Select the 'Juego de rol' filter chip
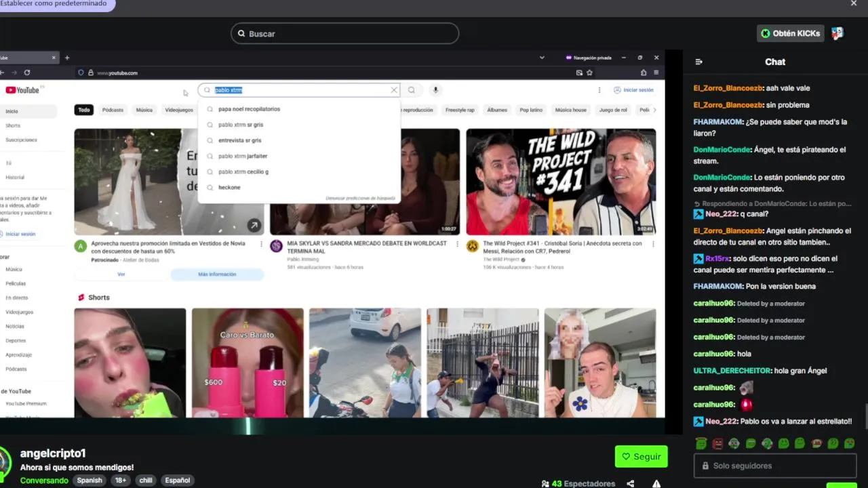This screenshot has width=868, height=488. [x=613, y=110]
